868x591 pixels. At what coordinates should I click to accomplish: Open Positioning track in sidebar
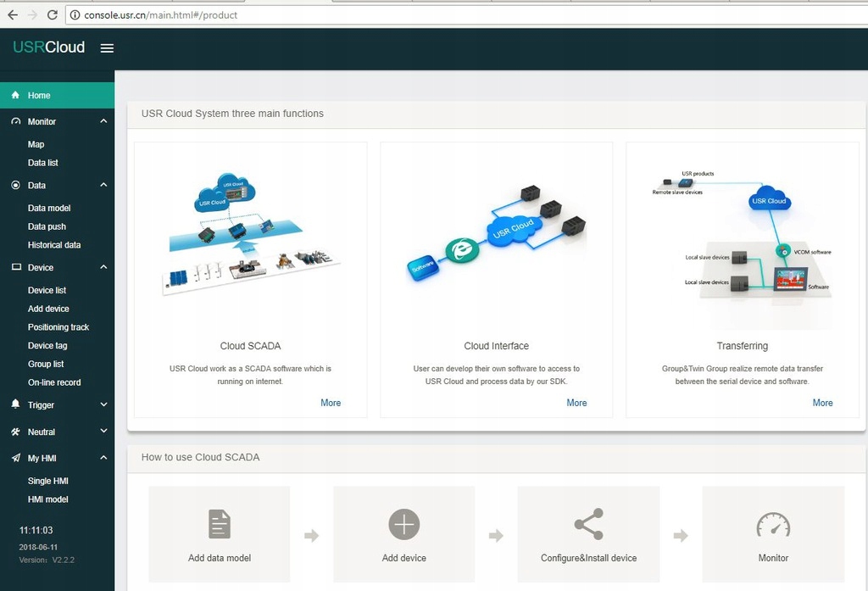coord(58,327)
